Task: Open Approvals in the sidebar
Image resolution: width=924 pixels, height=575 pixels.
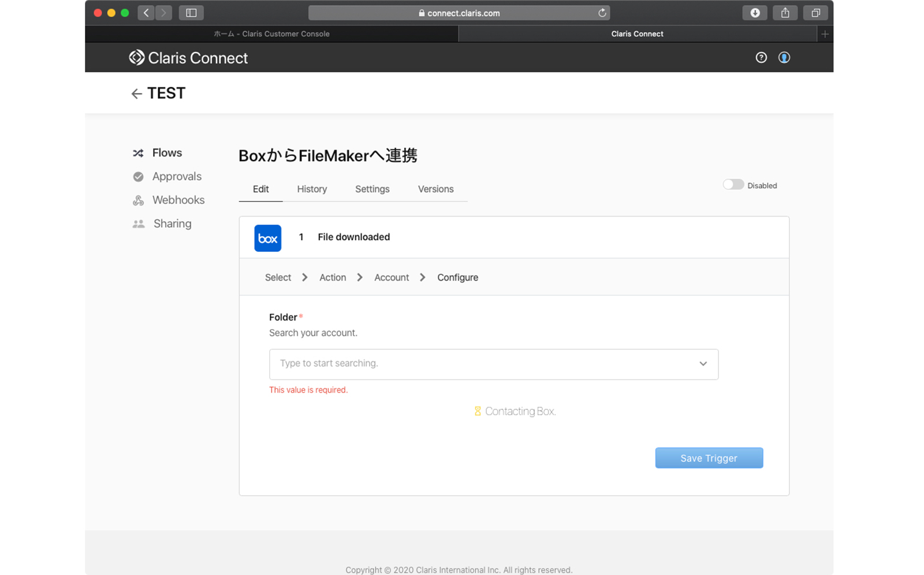Action: (x=176, y=177)
